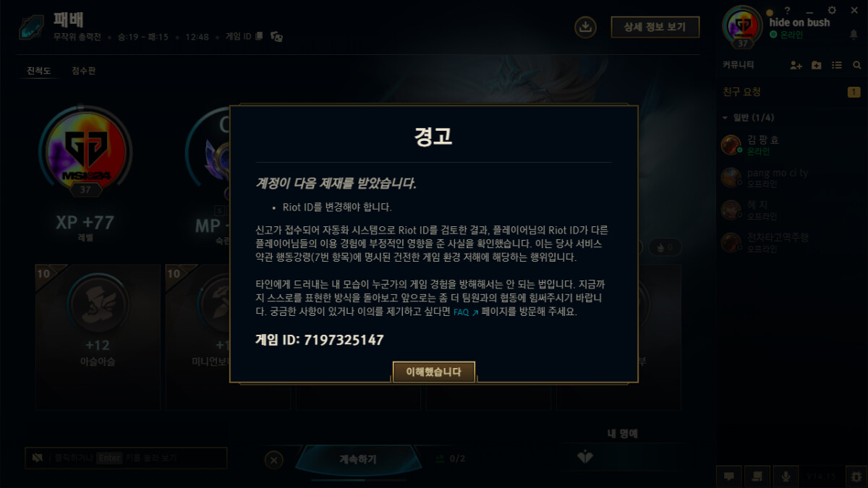Select the 진척도 tab
The height and width of the screenshot is (488, 868).
pyautogui.click(x=38, y=71)
